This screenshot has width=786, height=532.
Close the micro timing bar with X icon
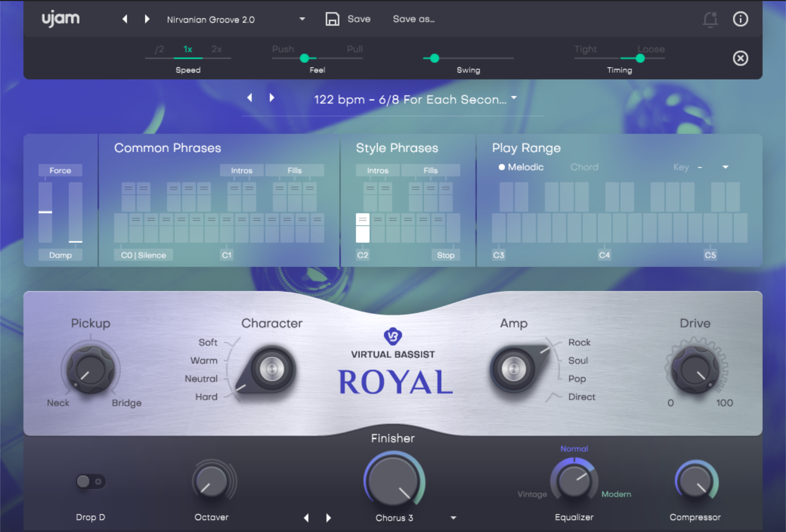pyautogui.click(x=740, y=58)
